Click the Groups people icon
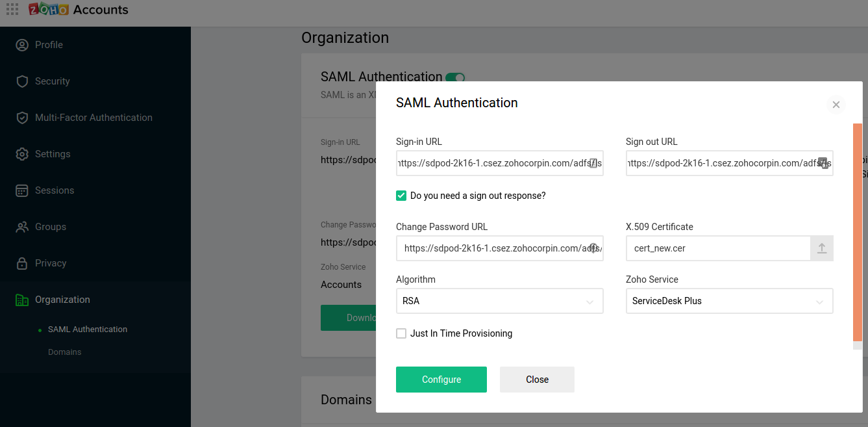The image size is (868, 427). [x=22, y=227]
